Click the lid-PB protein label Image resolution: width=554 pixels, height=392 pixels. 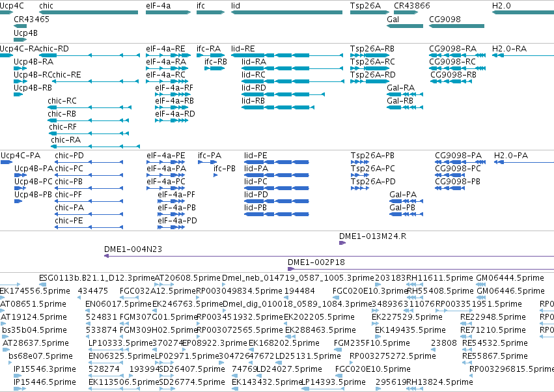255,208
